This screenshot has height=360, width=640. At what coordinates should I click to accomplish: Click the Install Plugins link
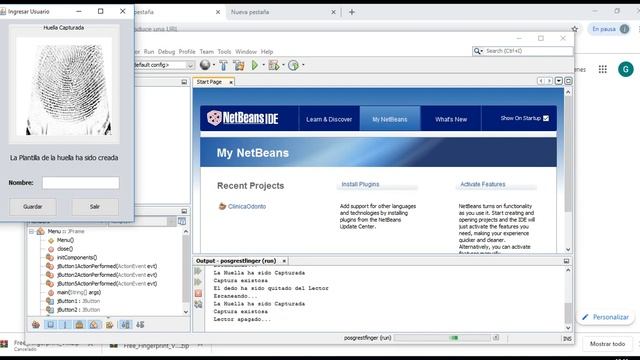pos(360,184)
